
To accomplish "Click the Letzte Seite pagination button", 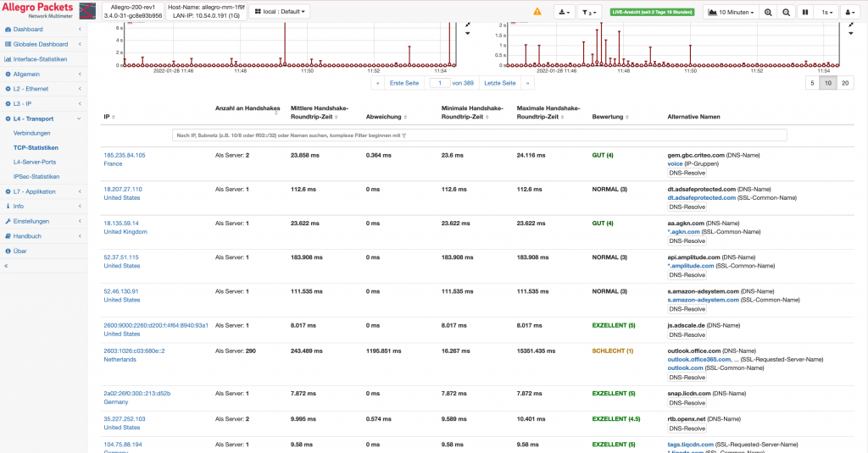I will click(500, 83).
